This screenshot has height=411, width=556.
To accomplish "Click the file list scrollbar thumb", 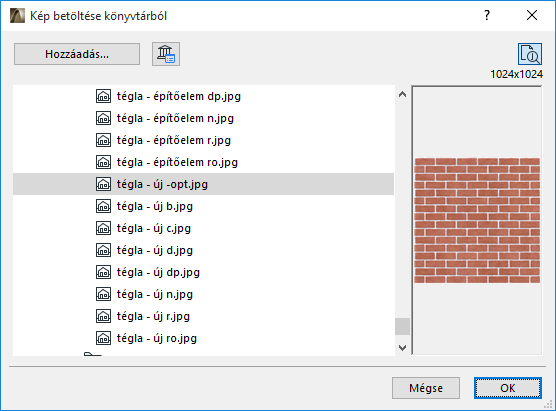I will (x=402, y=326).
